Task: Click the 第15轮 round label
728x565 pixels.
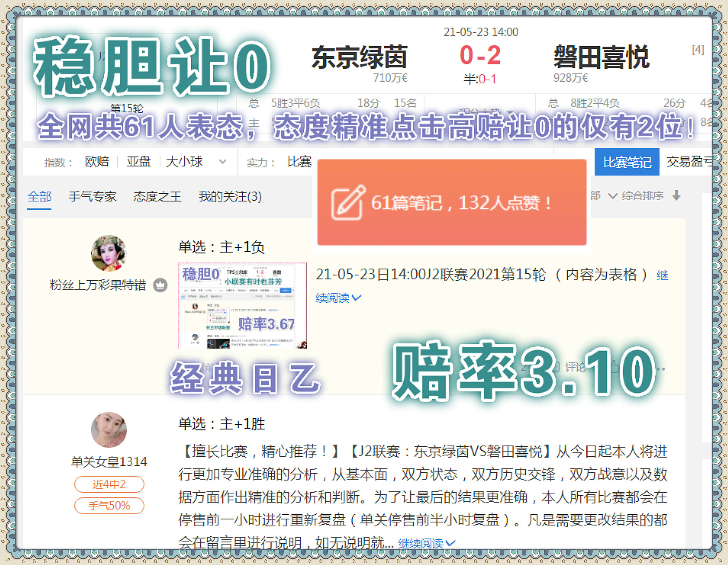Action: (127, 108)
